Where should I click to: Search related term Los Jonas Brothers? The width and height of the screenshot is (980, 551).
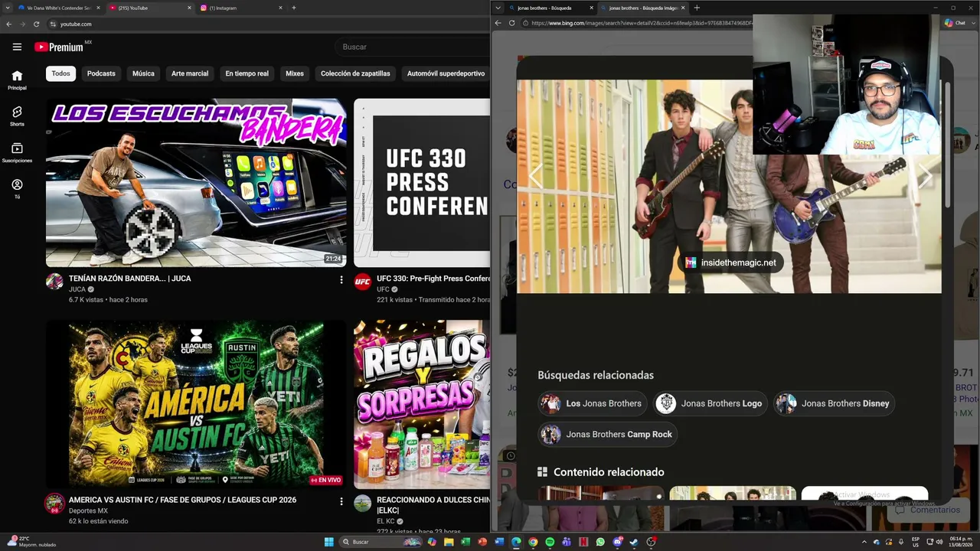(x=593, y=403)
